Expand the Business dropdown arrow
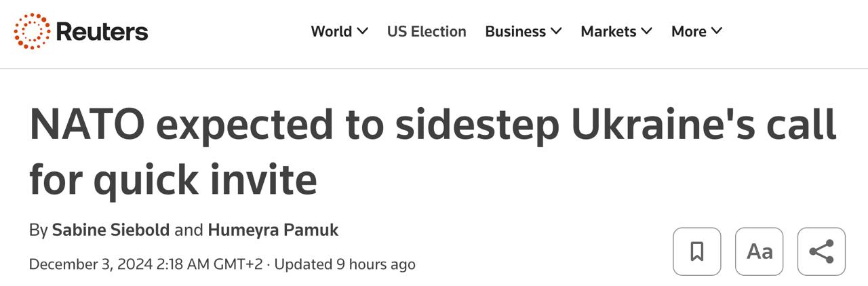Screen dimensions: 868x286 pyautogui.click(x=556, y=31)
